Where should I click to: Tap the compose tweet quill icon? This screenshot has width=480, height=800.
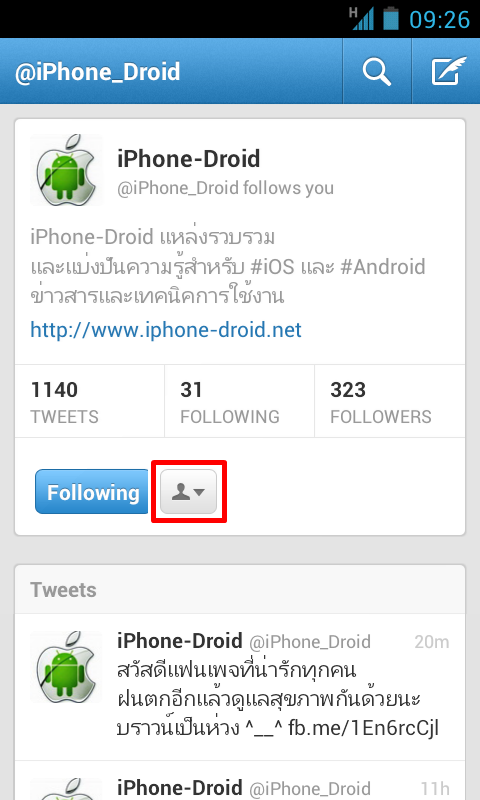(x=448, y=71)
